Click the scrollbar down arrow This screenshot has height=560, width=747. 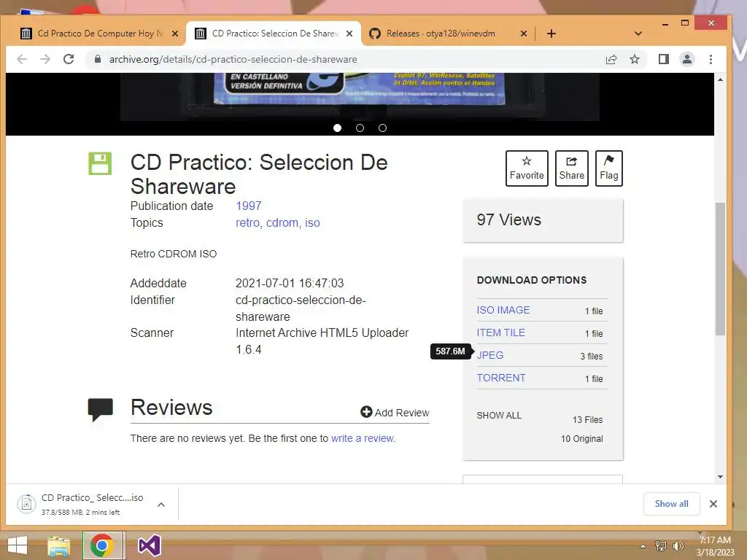(720, 477)
